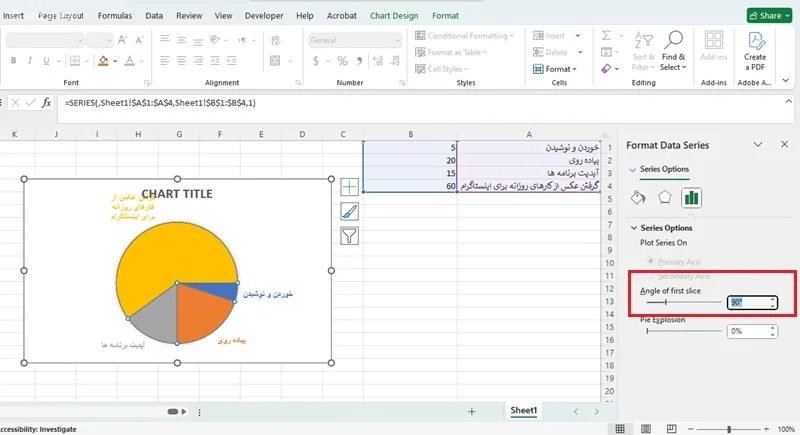Click the Chart Elements plus button
Image resolution: width=800 pixels, height=435 pixels.
(x=349, y=187)
